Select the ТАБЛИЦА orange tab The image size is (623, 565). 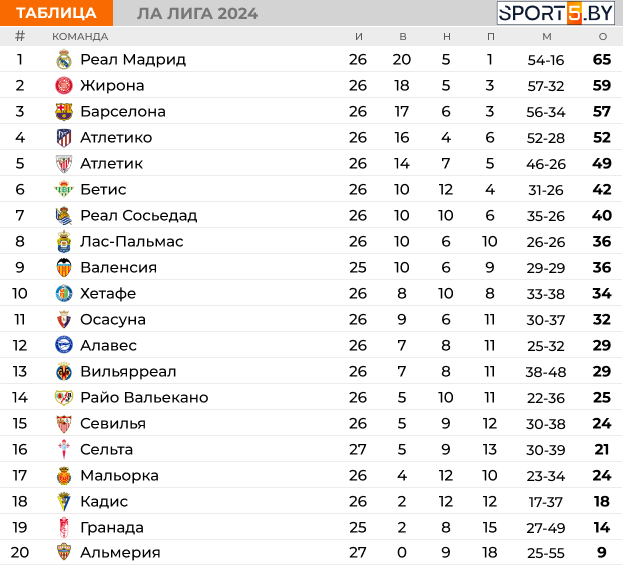(x=56, y=13)
